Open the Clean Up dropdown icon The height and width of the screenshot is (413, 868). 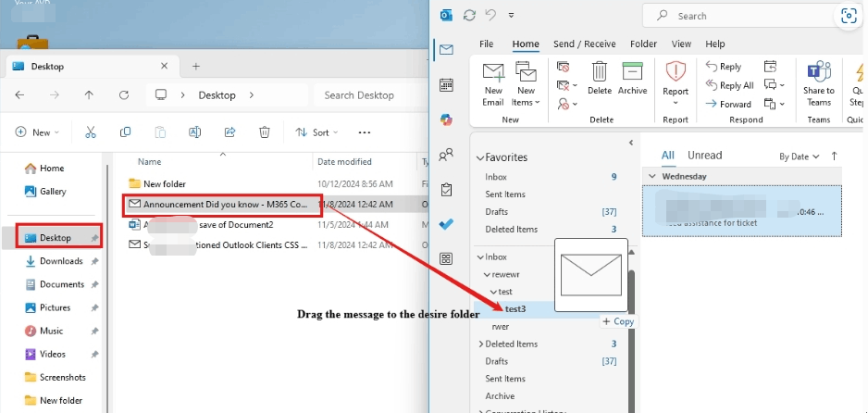pyautogui.click(x=567, y=85)
